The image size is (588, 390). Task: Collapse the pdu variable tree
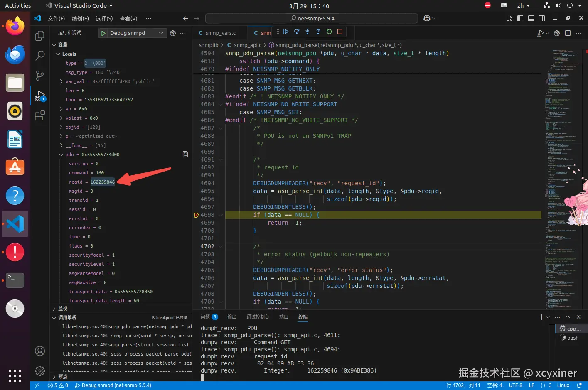pos(62,155)
